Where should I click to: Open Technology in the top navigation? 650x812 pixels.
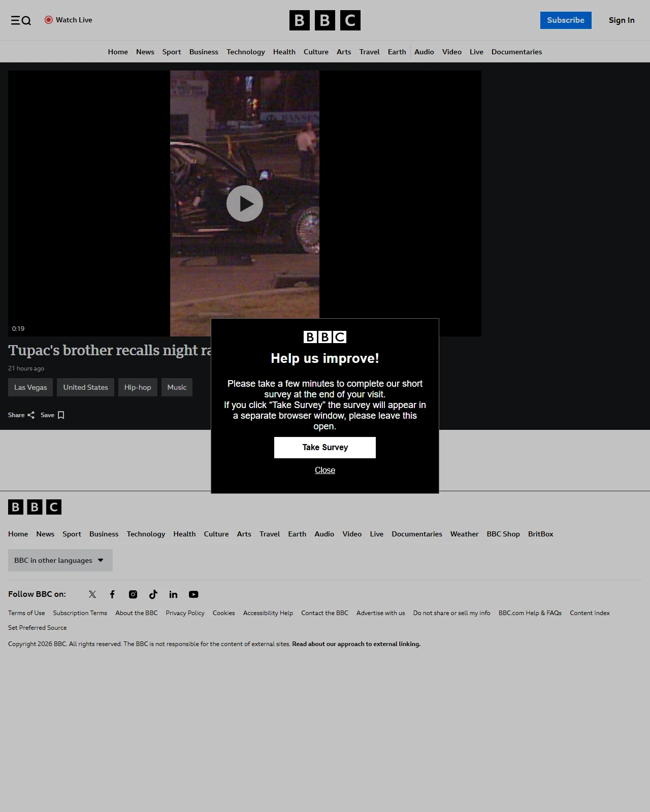pos(246,52)
